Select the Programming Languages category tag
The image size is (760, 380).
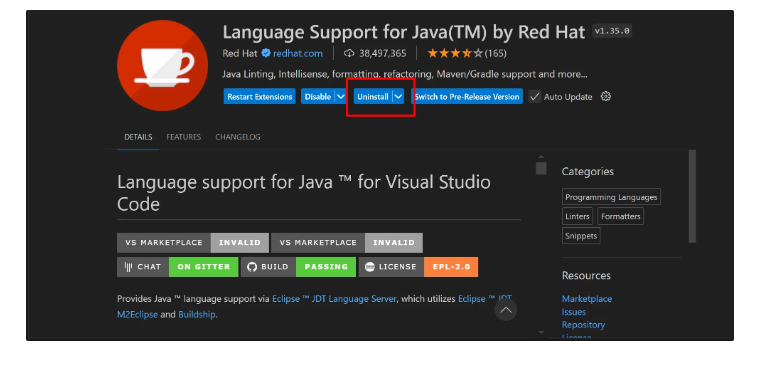point(611,197)
